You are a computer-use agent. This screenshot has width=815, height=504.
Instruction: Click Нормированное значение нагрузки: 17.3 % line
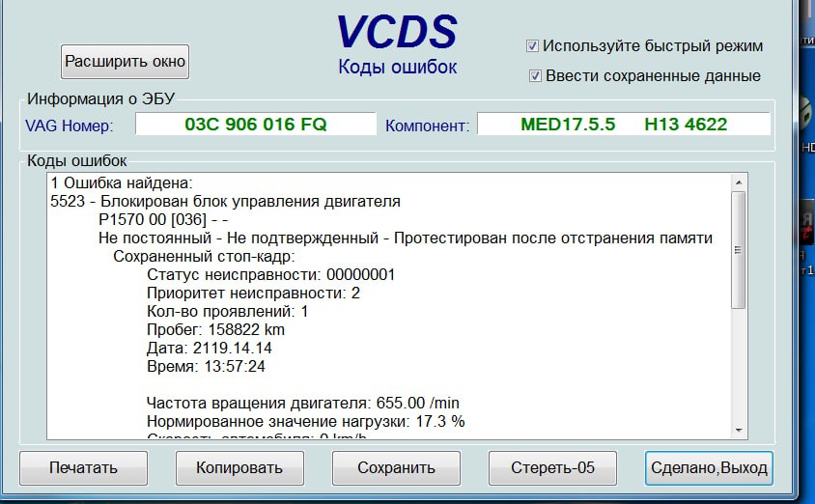coord(305,421)
